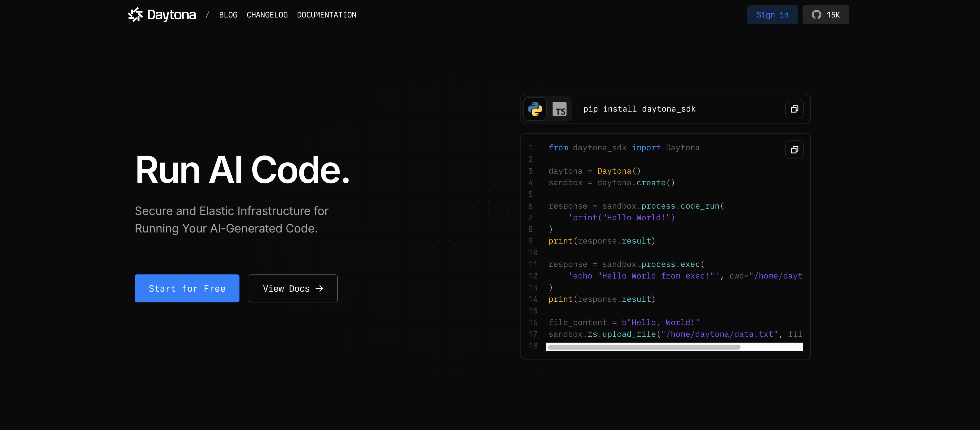This screenshot has height=430, width=980.
Task: Click the Daytona logo icon
Action: tap(135, 15)
